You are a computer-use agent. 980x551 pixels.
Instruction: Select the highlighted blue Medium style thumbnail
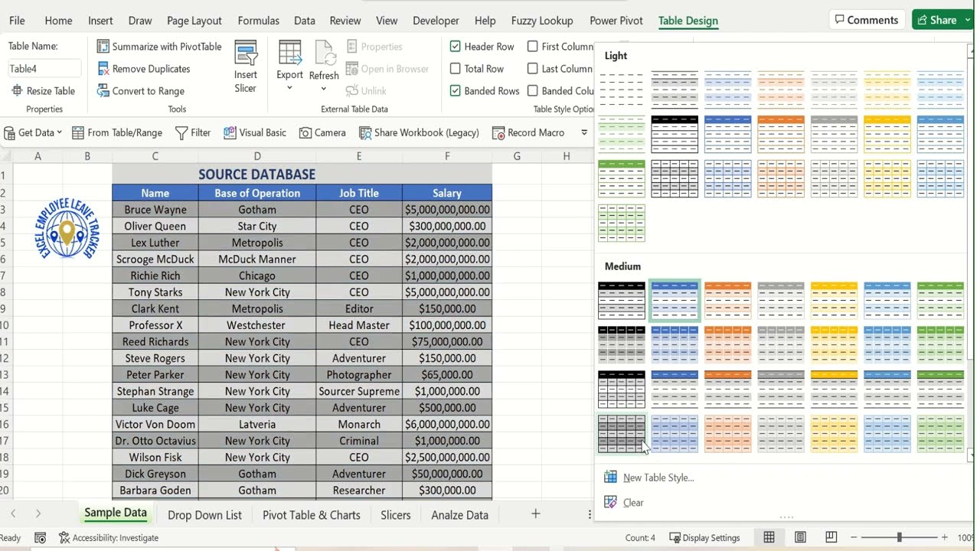click(675, 301)
